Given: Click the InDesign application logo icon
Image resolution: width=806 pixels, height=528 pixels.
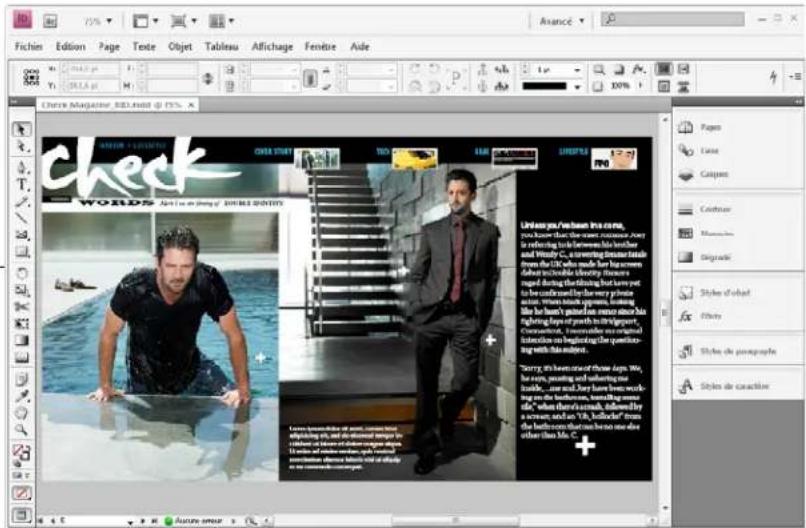Looking at the screenshot, I should (22, 20).
